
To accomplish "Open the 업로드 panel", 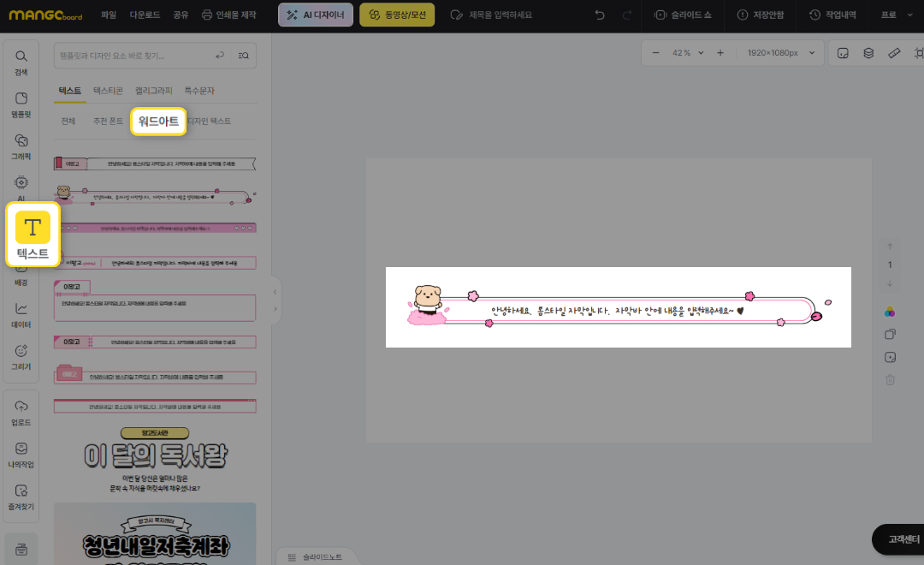I will (x=21, y=412).
